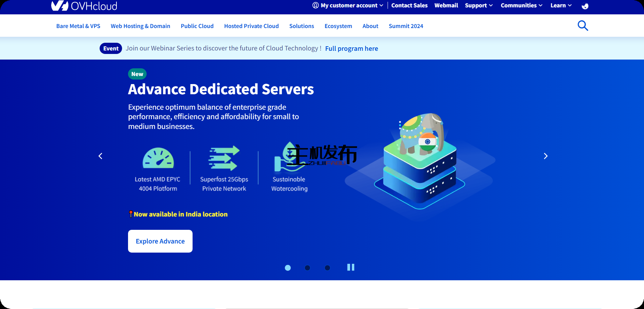The height and width of the screenshot is (309, 644).
Task: Pause the carousel autoplay
Action: [x=350, y=267]
